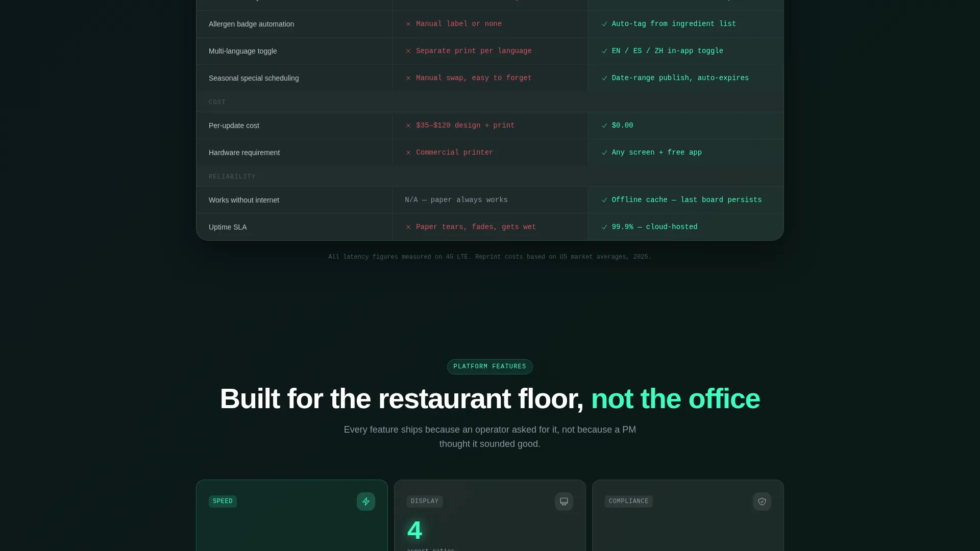Click the 'Commercial printer' text
Screen dimensions: 980x551
coord(454,153)
